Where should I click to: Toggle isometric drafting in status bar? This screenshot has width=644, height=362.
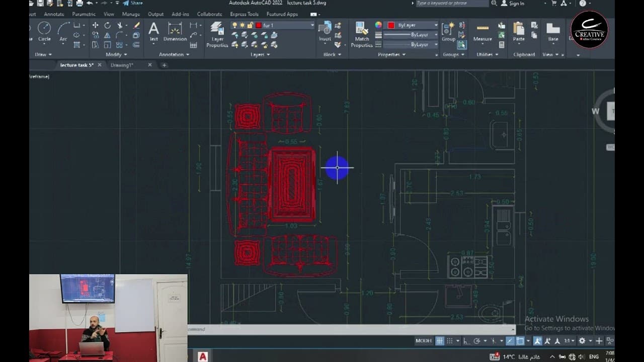[x=494, y=341]
